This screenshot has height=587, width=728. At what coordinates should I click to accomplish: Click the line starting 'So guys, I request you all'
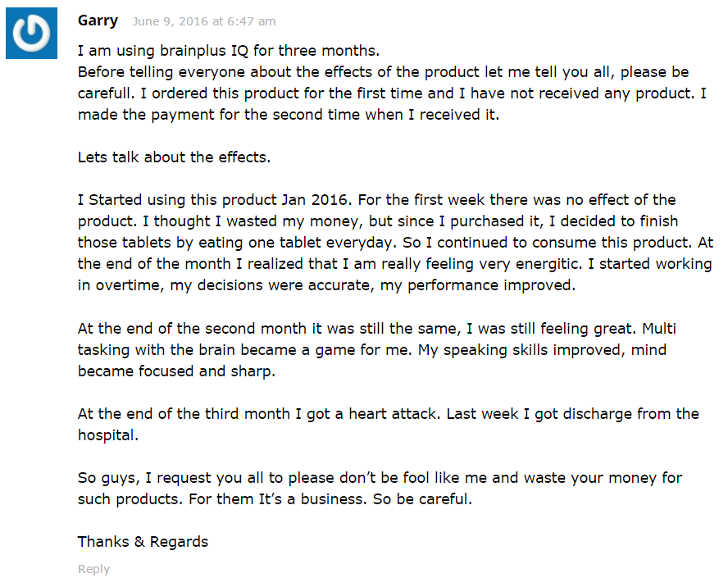pyautogui.click(x=380, y=477)
